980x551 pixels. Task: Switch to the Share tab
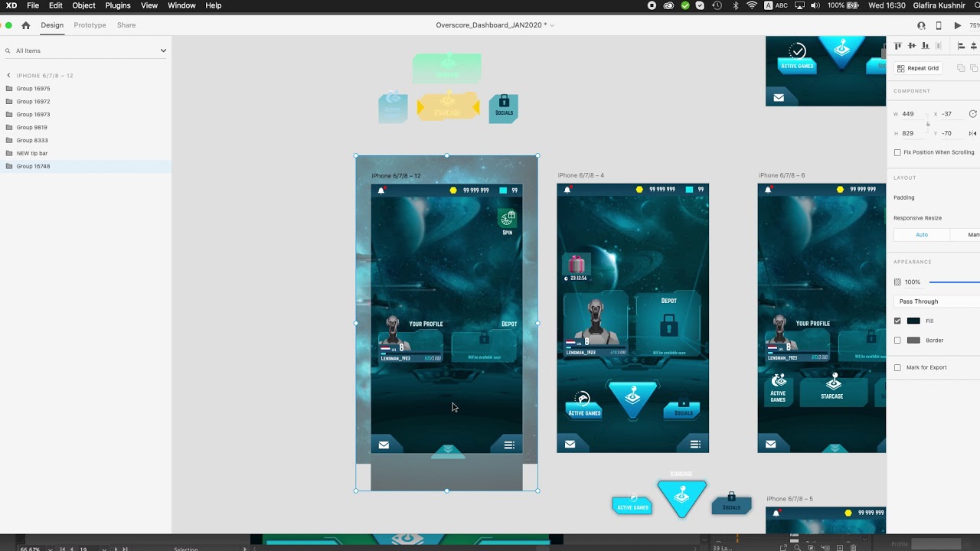[126, 25]
